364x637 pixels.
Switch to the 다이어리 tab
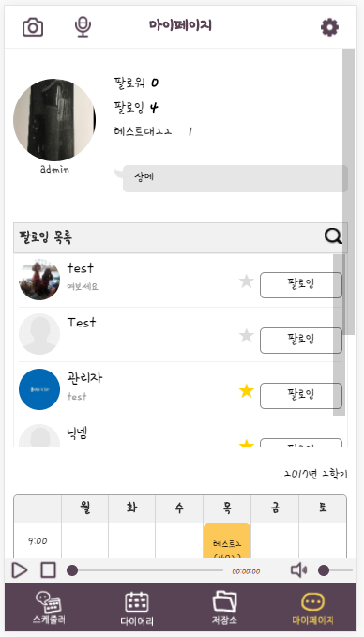(x=137, y=609)
